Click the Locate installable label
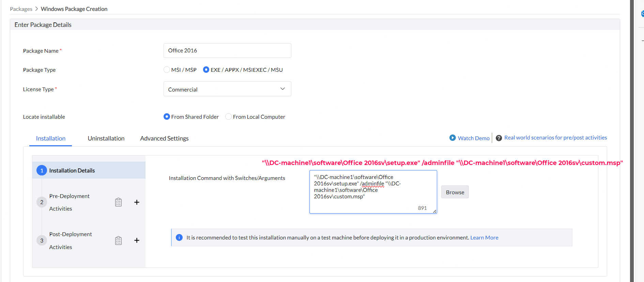The width and height of the screenshot is (644, 282). (44, 117)
